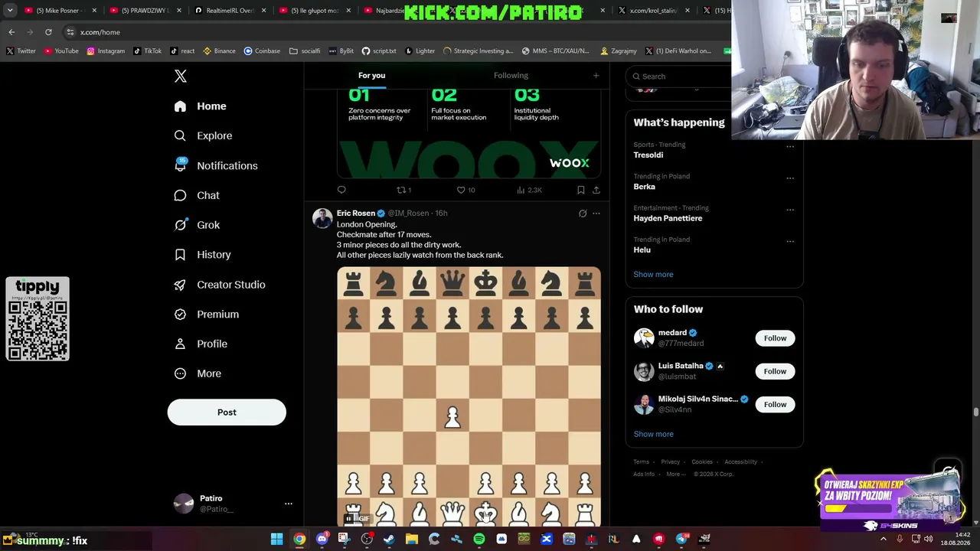Go to Premium page
This screenshot has height=551, width=980.
coord(206,315)
